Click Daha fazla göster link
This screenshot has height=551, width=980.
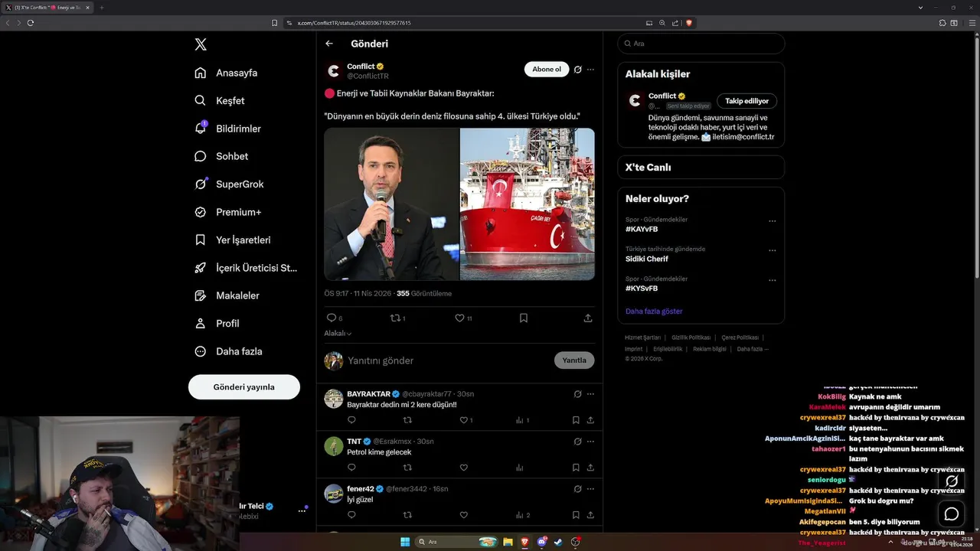tap(654, 311)
